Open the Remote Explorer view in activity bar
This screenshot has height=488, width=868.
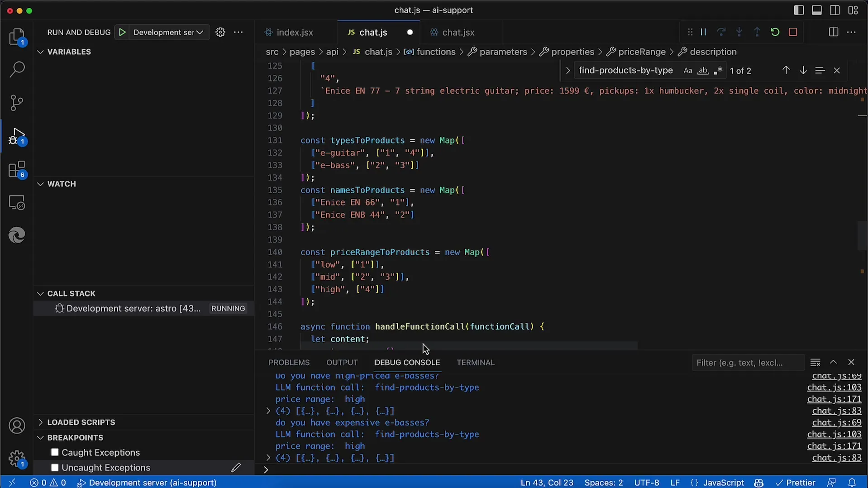pyautogui.click(x=17, y=203)
